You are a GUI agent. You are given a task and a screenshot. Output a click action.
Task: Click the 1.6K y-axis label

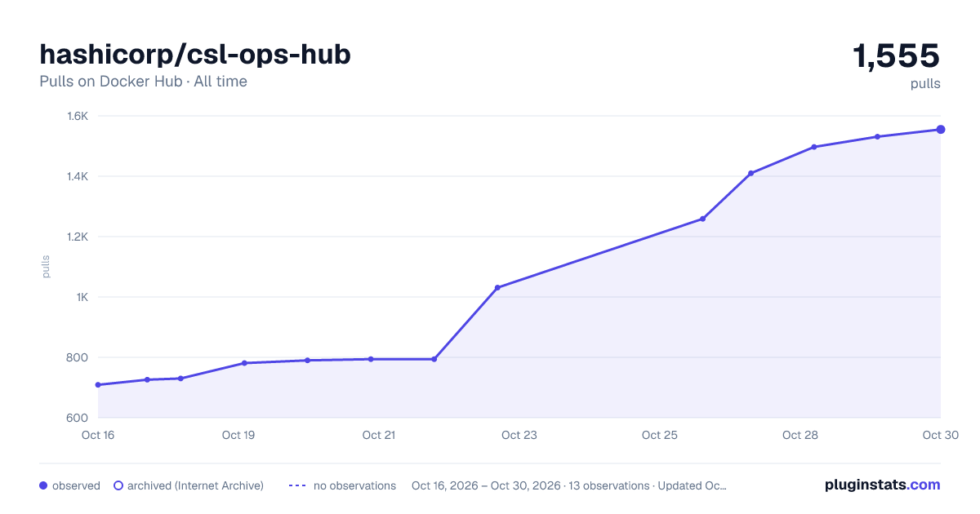click(x=78, y=116)
